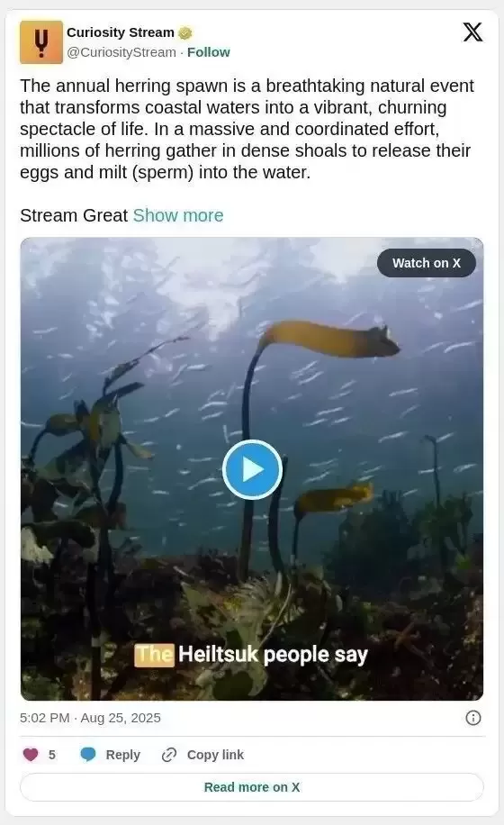The image size is (504, 825).
Task: Like the post with the heart icon
Action: 31,755
